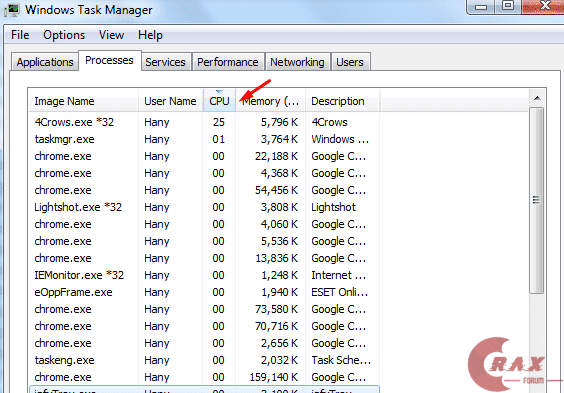The image size is (564, 393).
Task: Sort by Description column header
Action: 342,101
